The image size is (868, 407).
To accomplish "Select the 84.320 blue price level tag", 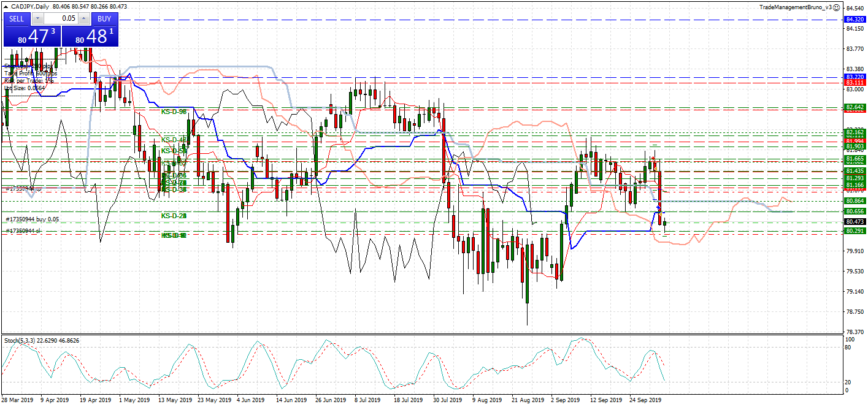I will pyautogui.click(x=855, y=20).
